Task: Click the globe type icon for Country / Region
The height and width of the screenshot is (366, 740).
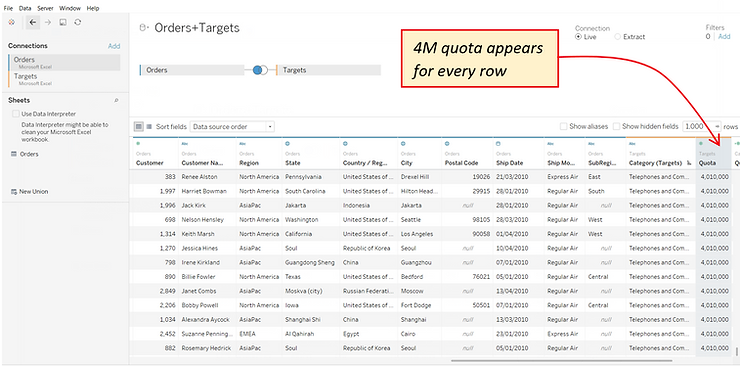Action: pos(345,143)
